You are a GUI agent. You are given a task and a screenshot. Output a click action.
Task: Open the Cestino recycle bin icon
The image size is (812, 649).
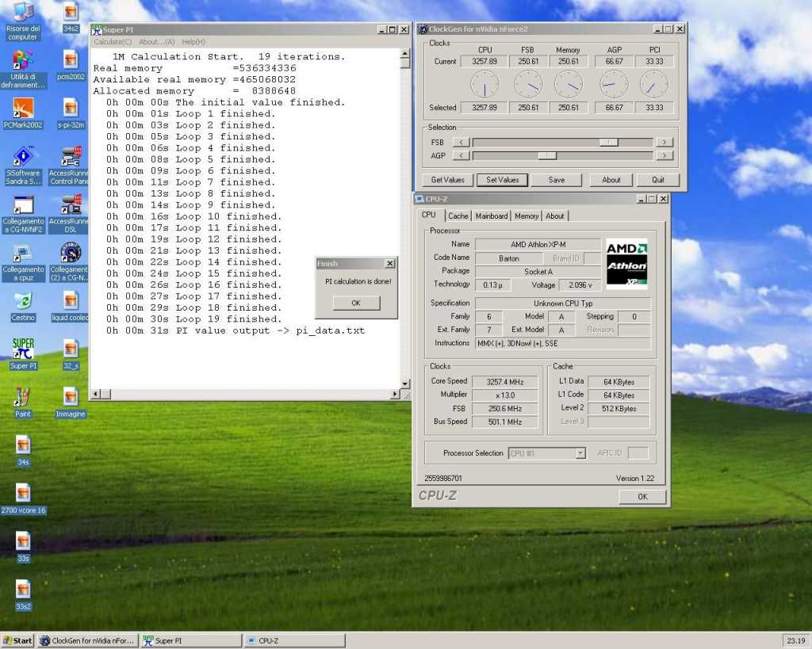(x=23, y=302)
